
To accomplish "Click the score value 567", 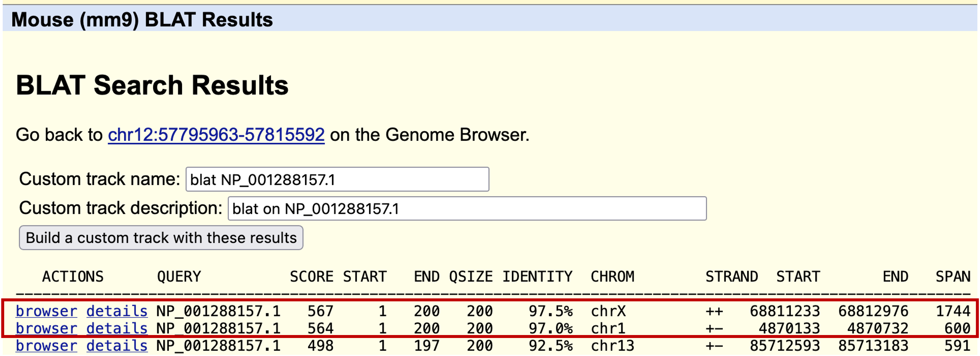I will [320, 311].
